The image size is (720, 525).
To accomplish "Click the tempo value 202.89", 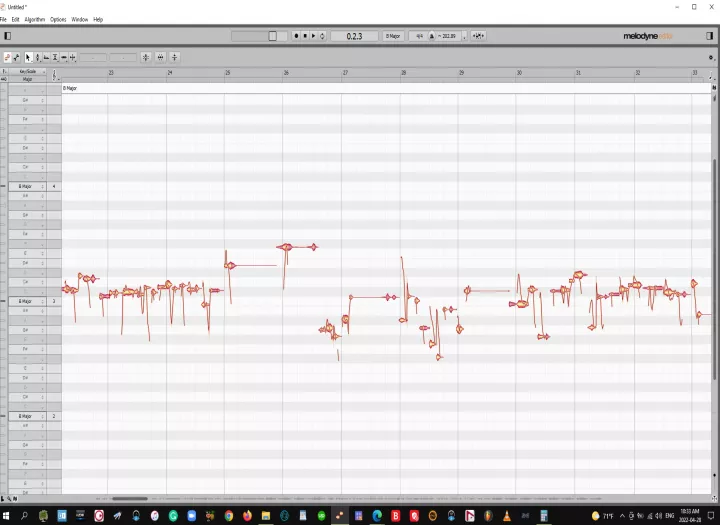I will coord(448,36).
